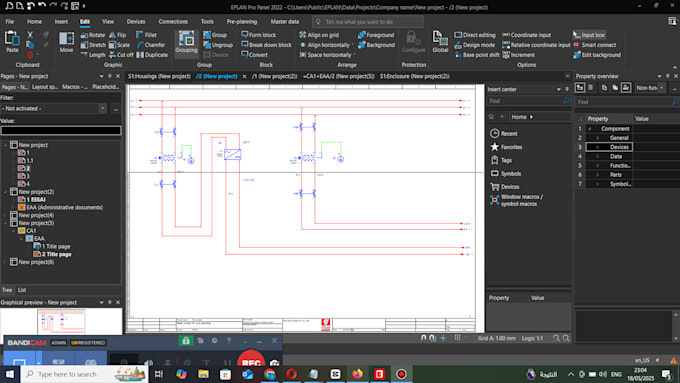The width and height of the screenshot is (680, 383).
Task: Toggle the Input box option
Action: tap(589, 35)
